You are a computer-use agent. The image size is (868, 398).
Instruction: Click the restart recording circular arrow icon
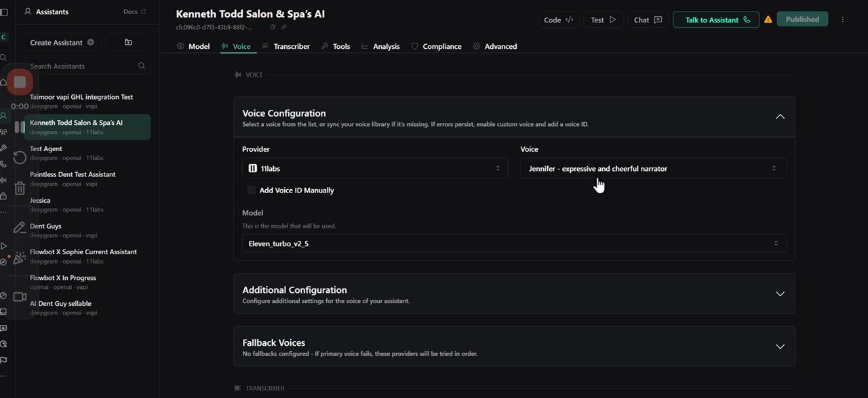point(20,158)
